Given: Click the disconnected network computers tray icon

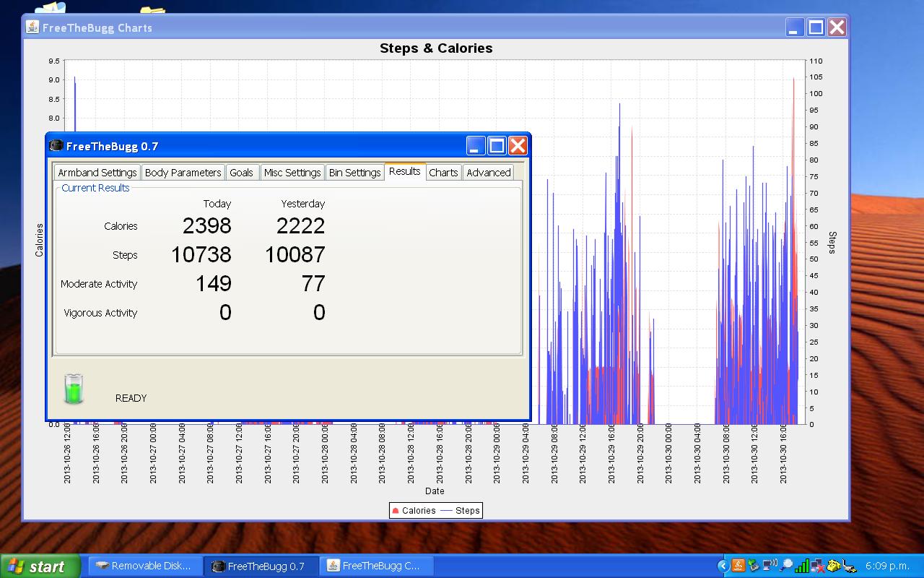Looking at the screenshot, I should coord(818,566).
